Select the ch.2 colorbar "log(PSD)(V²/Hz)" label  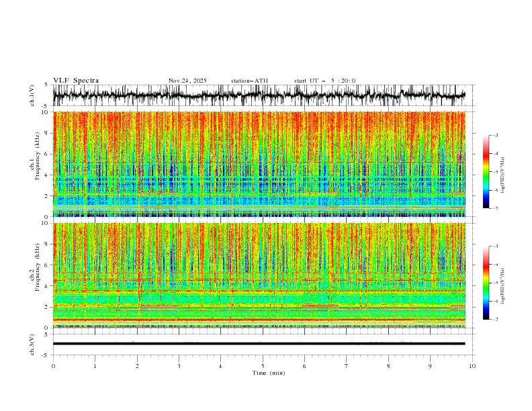[x=503, y=286]
